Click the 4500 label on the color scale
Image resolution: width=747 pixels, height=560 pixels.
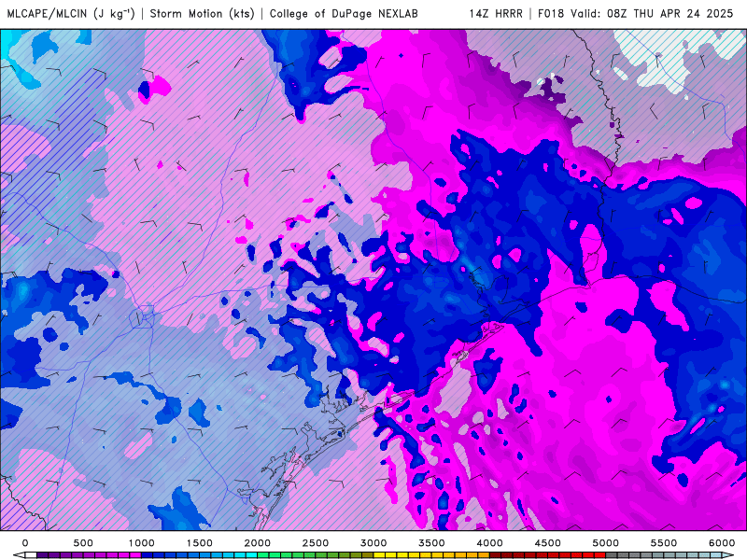click(548, 543)
